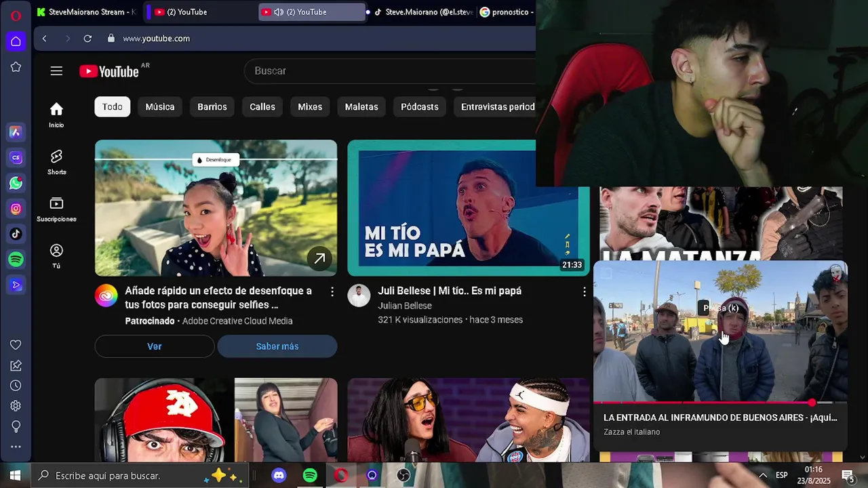Select the Entrevistas periodísticas filter chip
868x488 pixels.
(x=494, y=106)
